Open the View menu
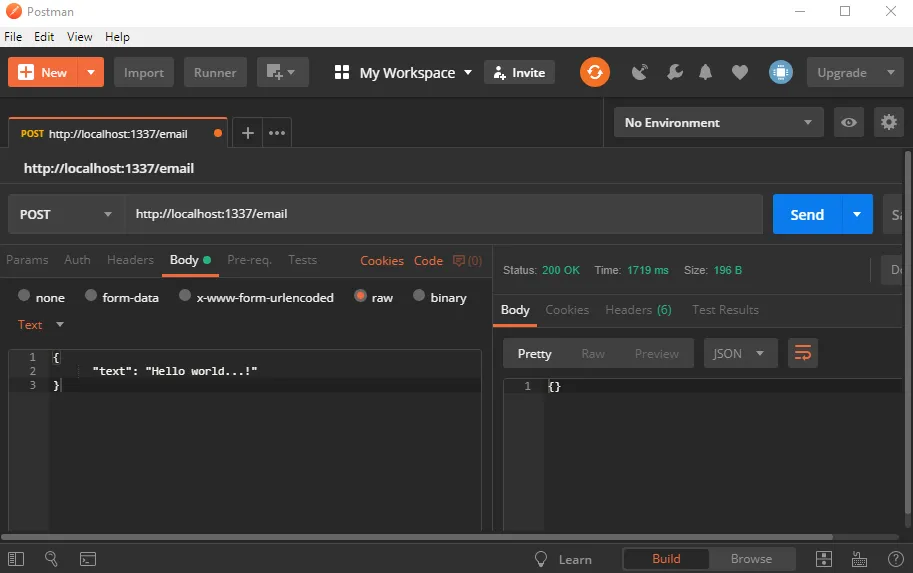 coord(79,37)
